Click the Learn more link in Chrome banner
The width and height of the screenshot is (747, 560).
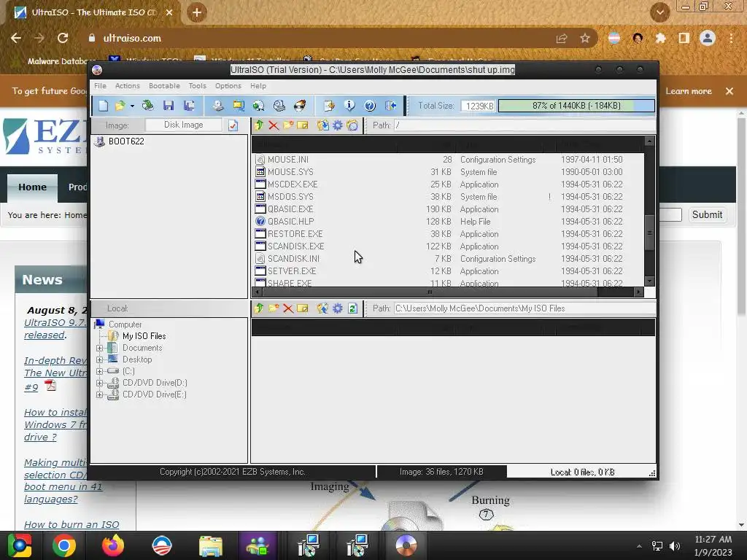(x=689, y=91)
